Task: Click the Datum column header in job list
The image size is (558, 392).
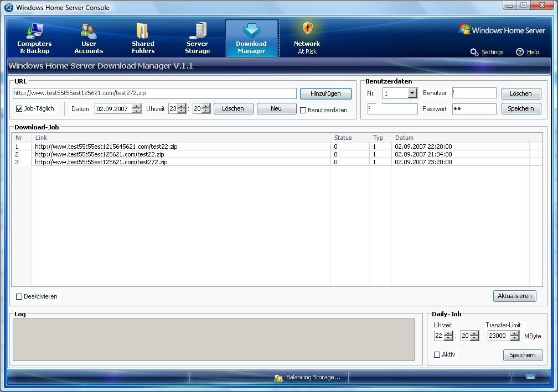Action: coord(460,138)
